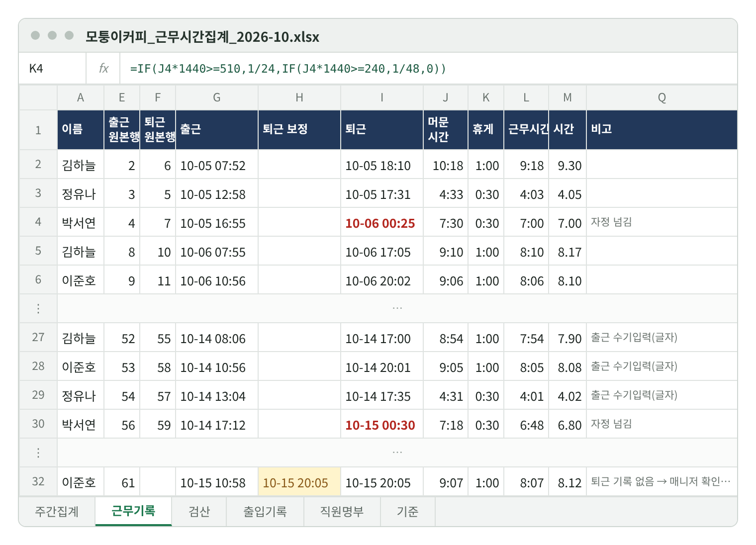Click the 비고 header cell
Screen dimensions: 756x545
coord(662,130)
